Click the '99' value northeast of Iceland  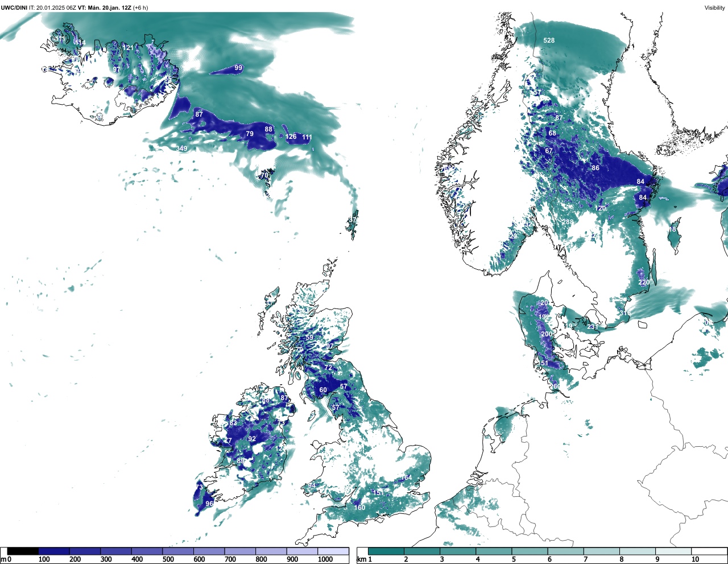coord(238,68)
